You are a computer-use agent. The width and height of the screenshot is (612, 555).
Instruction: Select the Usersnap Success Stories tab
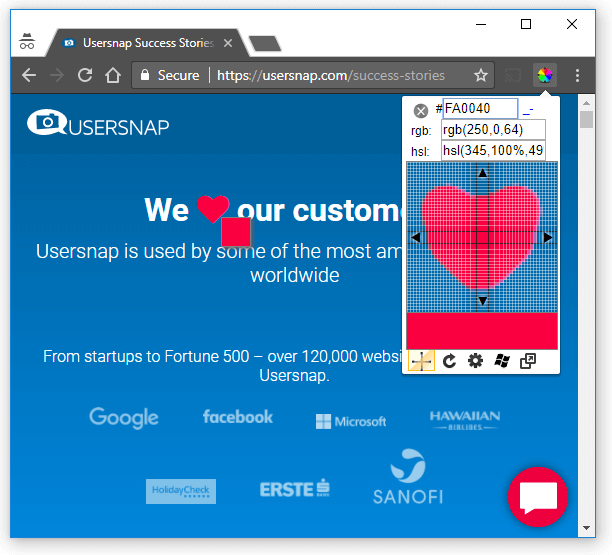148,43
